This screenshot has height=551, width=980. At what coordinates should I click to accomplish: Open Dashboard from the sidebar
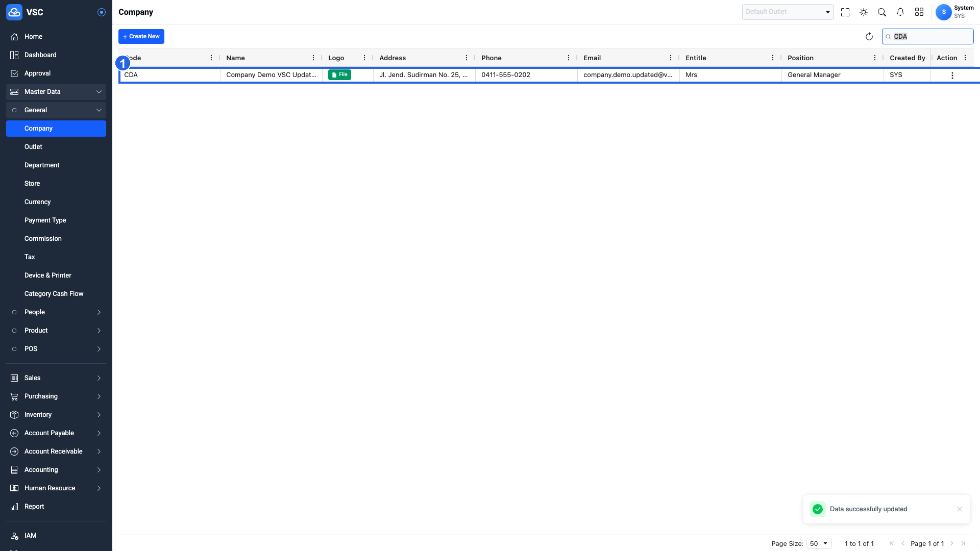point(56,55)
